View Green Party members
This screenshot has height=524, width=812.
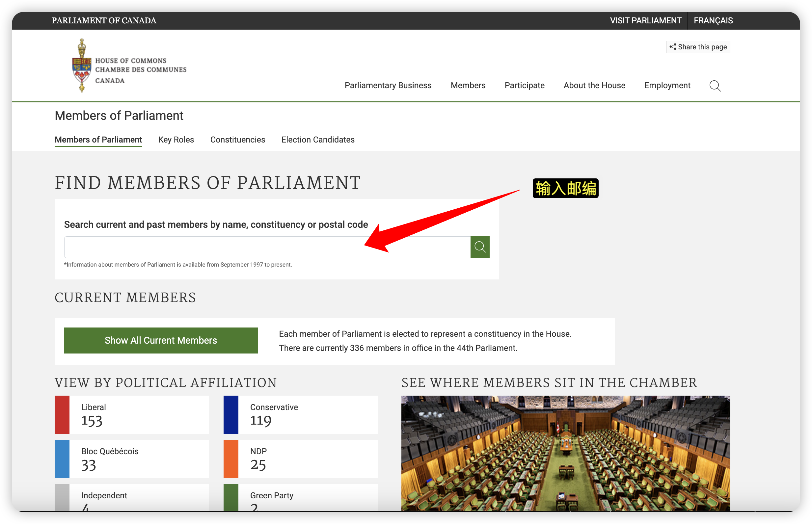point(301,497)
